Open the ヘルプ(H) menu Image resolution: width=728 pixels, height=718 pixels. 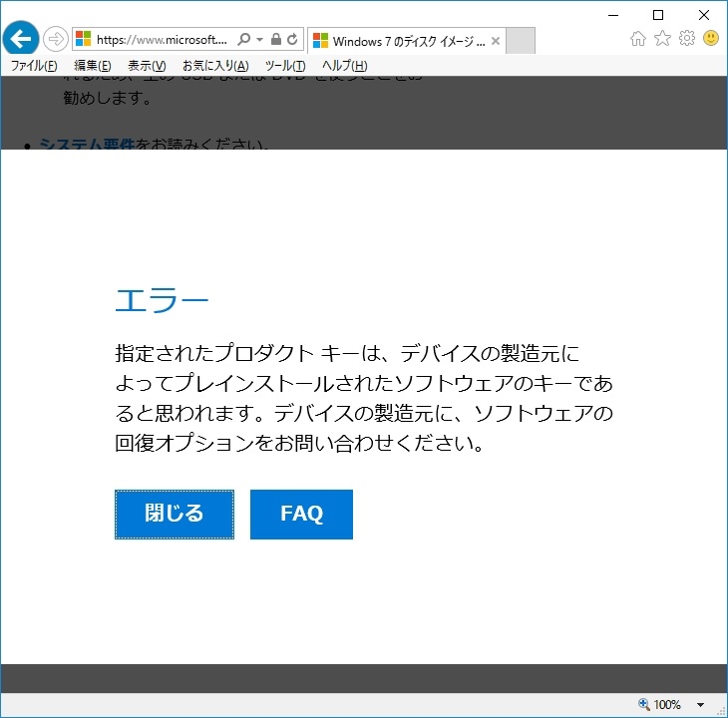[x=344, y=66]
